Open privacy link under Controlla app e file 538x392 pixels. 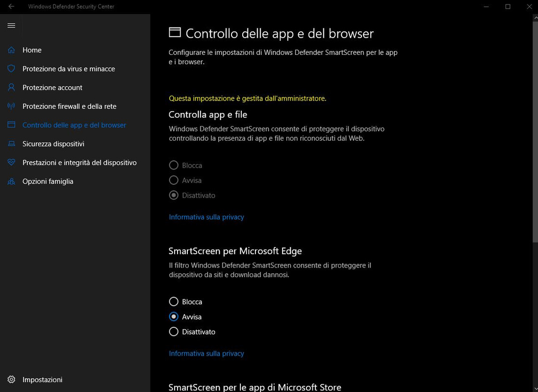point(206,217)
